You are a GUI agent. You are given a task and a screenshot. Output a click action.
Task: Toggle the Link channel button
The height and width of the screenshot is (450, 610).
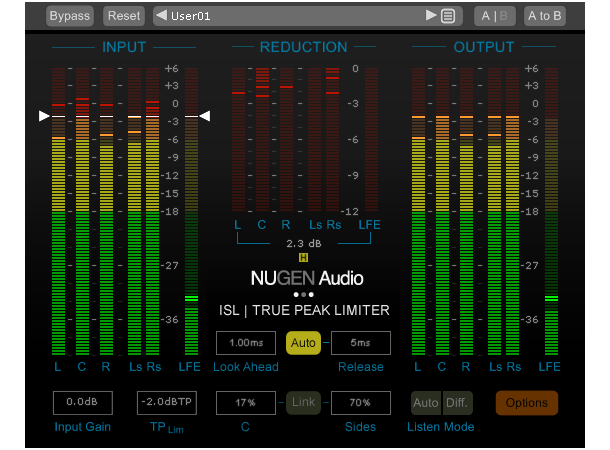pos(303,403)
